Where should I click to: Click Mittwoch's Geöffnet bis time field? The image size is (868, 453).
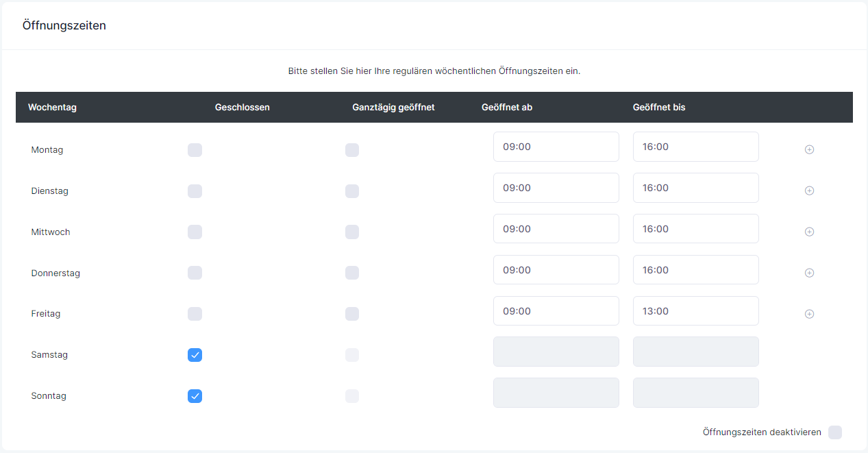pyautogui.click(x=695, y=229)
